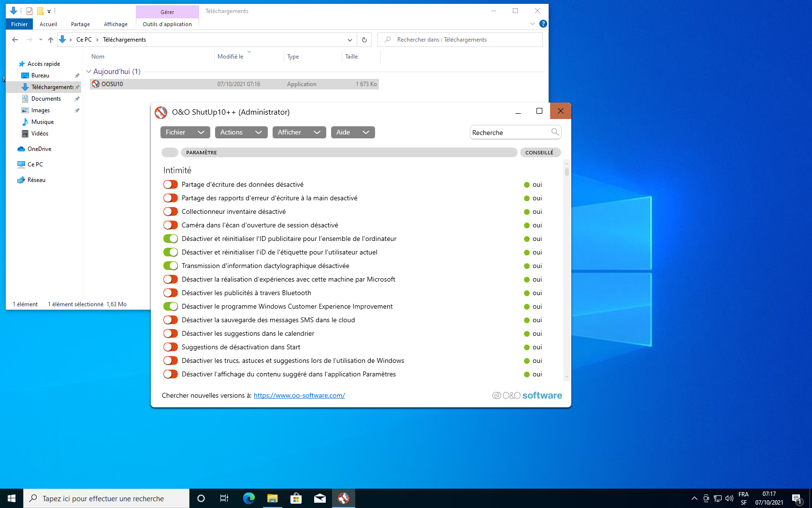The image size is (812, 508).
Task: Switch to the Accueil ribbon tab
Action: pos(48,24)
